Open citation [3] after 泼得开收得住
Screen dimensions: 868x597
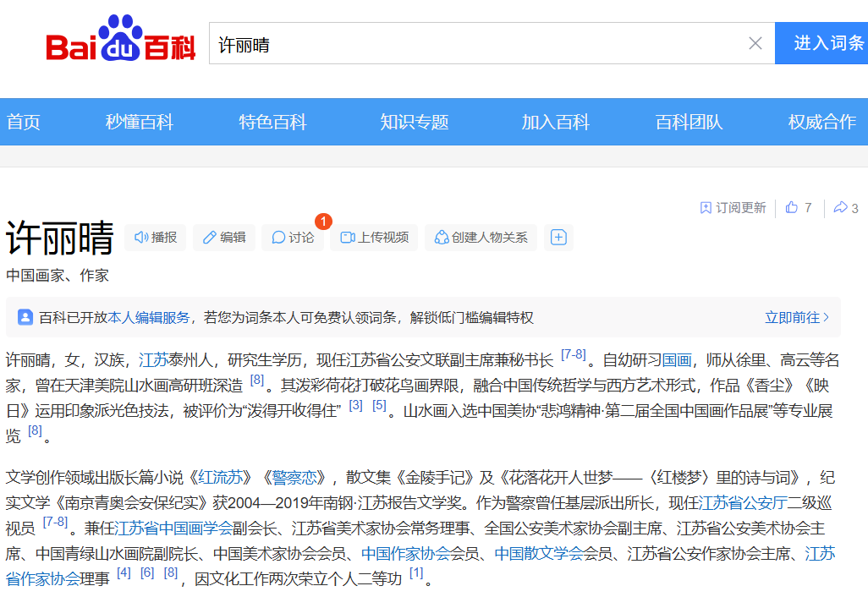[x=356, y=405]
